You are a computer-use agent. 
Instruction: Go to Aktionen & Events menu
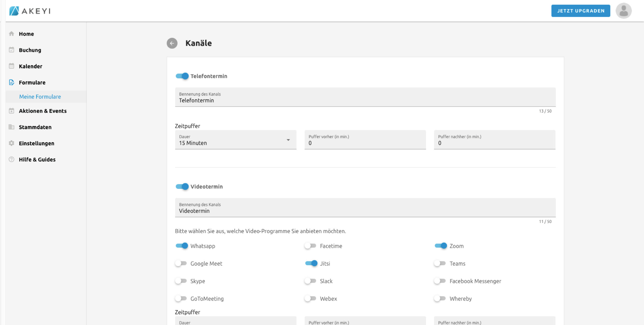pyautogui.click(x=43, y=111)
